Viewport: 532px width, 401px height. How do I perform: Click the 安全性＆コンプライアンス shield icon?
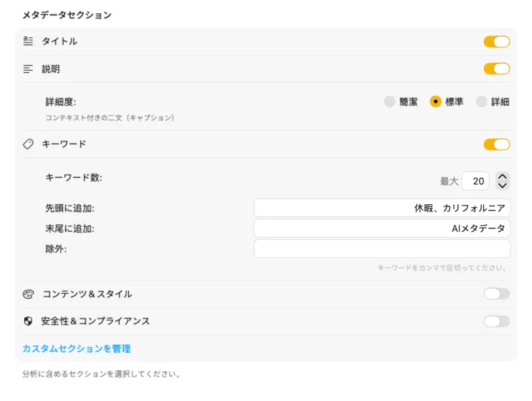pyautogui.click(x=28, y=322)
